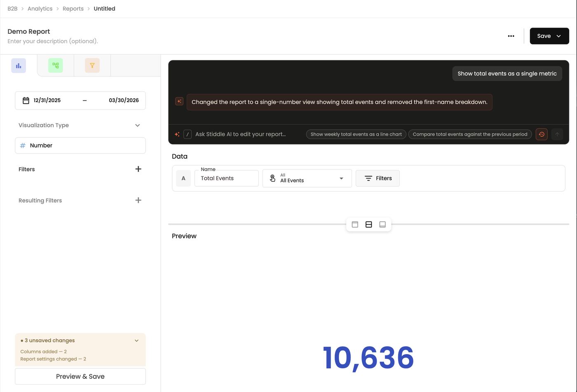
Task: Go to B2B breadcrumb
Action: tap(12, 9)
